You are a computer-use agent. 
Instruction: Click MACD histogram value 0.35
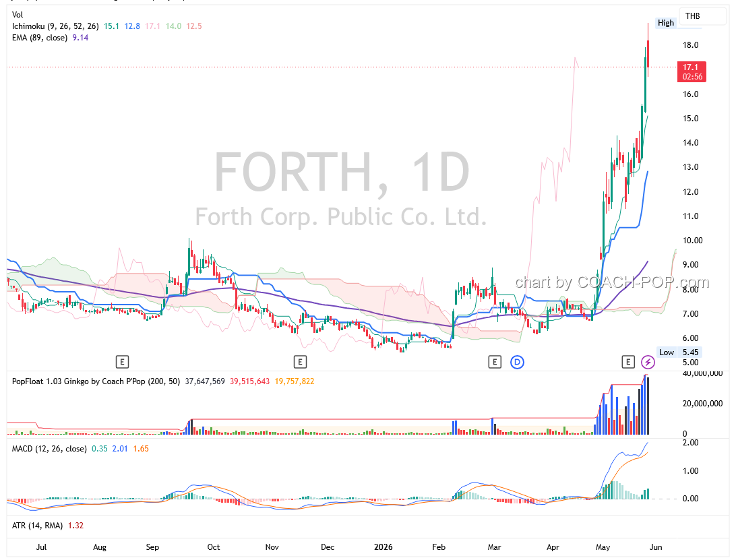click(100, 449)
